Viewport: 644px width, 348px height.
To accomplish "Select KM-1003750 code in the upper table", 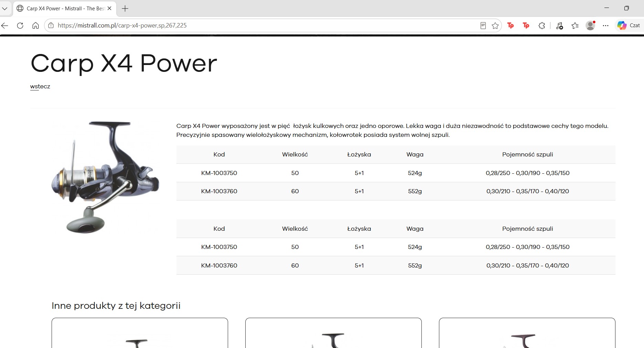I will (x=219, y=173).
